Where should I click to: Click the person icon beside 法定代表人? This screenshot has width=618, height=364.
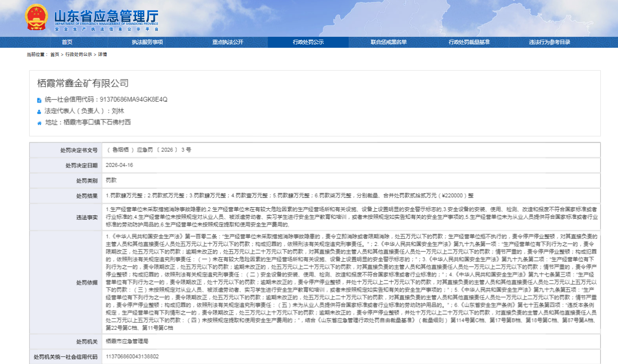click(39, 111)
